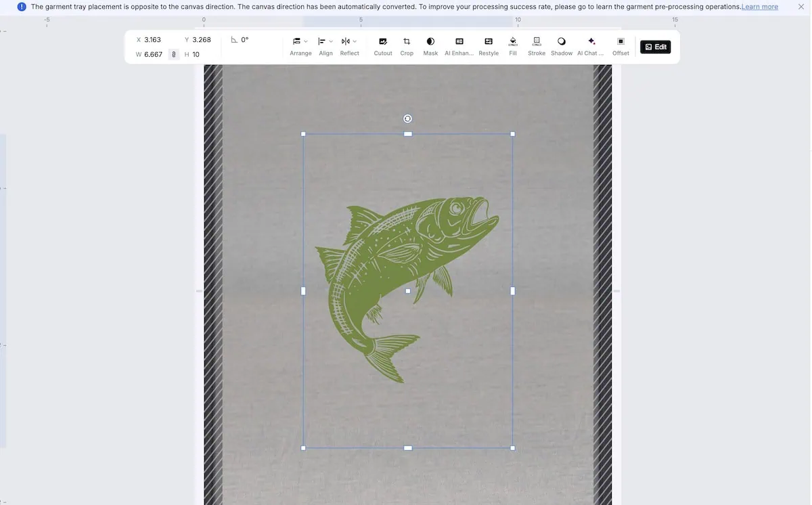
Task: Click the Edit button
Action: click(x=656, y=47)
